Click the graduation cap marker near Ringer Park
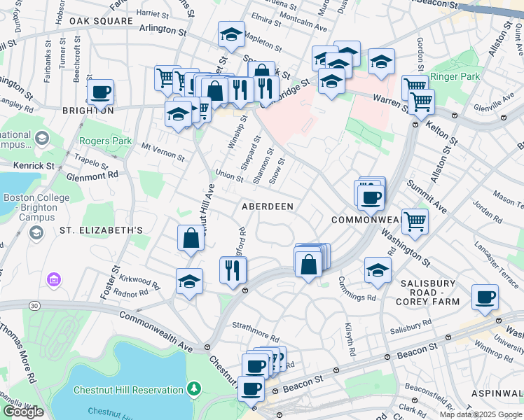Screen dimensions: 524x420 click(381, 62)
